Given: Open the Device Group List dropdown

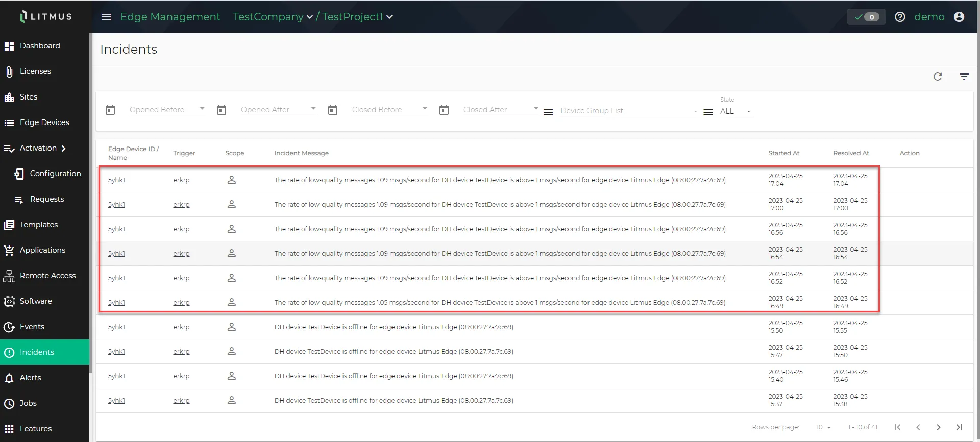Looking at the screenshot, I should pyautogui.click(x=629, y=111).
